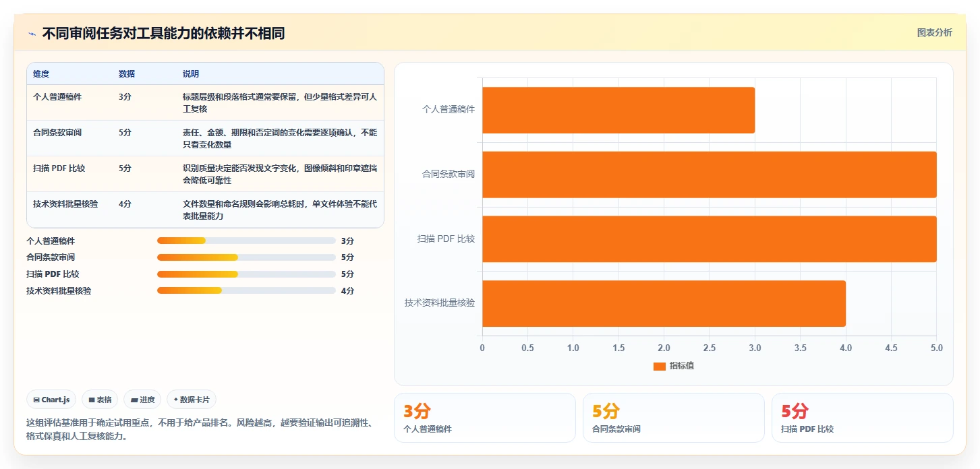Click the 扫描 PDF 比较 chart bar
This screenshot has height=469, width=980.
(x=710, y=239)
